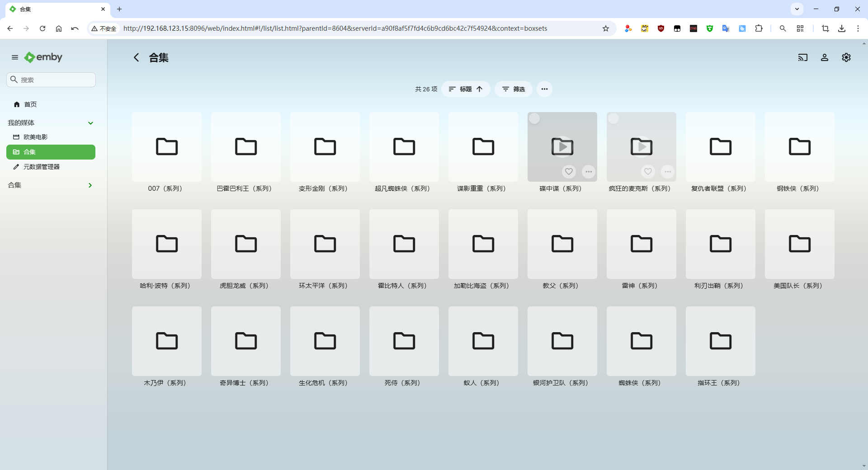Focus the 搜索 search field

51,80
